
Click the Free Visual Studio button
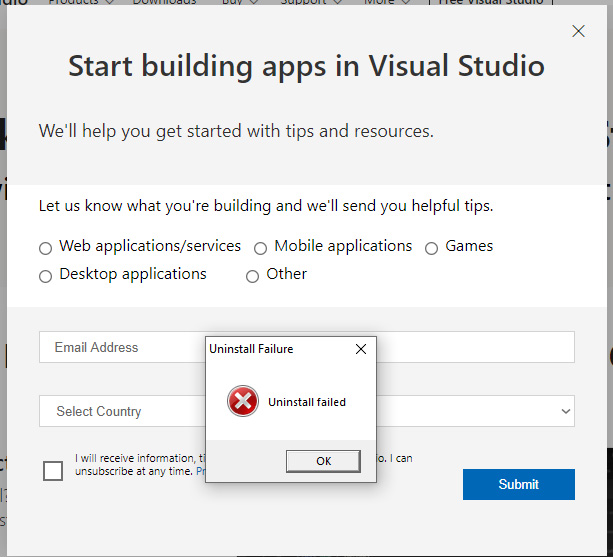tap(491, 2)
